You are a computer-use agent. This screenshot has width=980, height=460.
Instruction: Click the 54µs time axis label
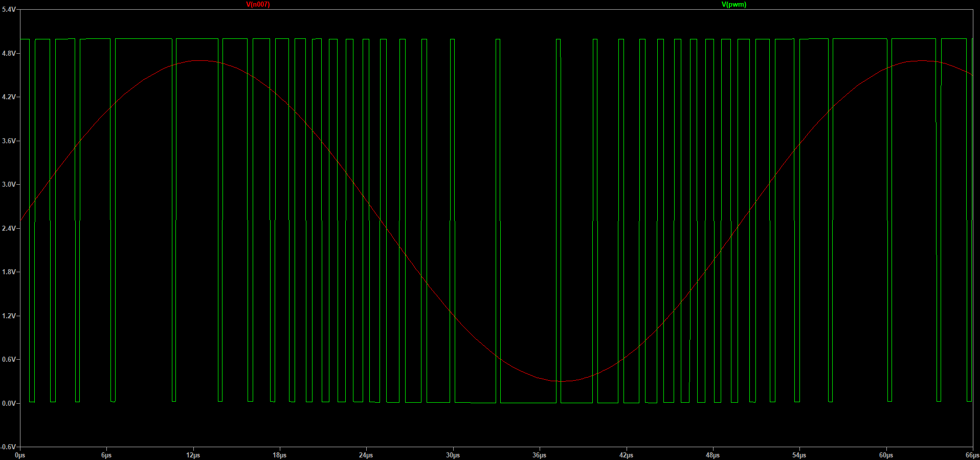click(799, 455)
